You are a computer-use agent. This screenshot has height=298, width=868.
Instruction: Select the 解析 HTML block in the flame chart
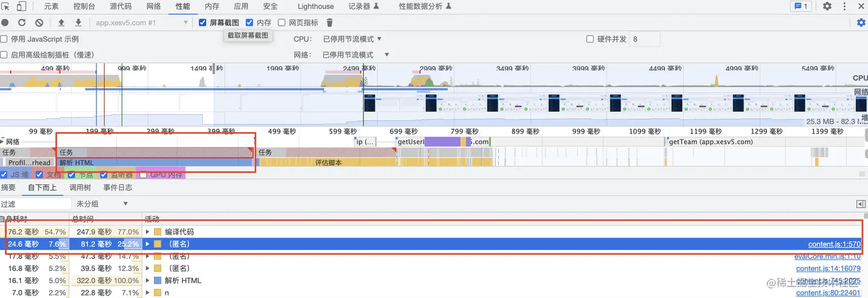[154, 162]
